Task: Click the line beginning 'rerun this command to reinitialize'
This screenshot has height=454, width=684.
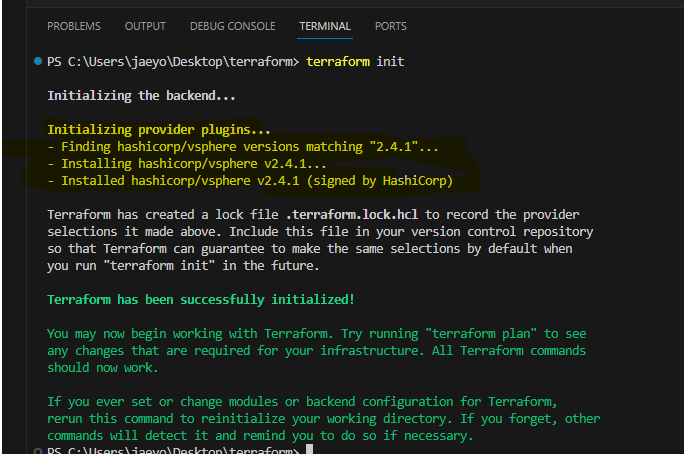Action: point(324,419)
